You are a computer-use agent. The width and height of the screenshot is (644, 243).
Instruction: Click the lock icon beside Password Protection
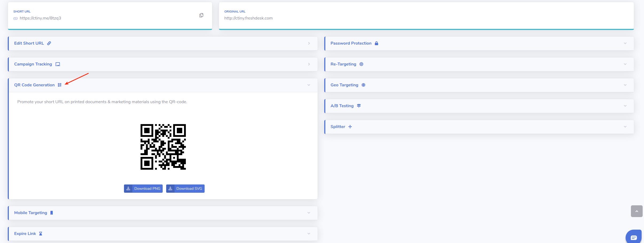click(x=376, y=43)
